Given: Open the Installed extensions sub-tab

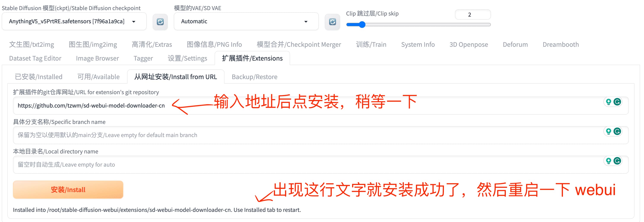Looking at the screenshot, I should point(39,77).
